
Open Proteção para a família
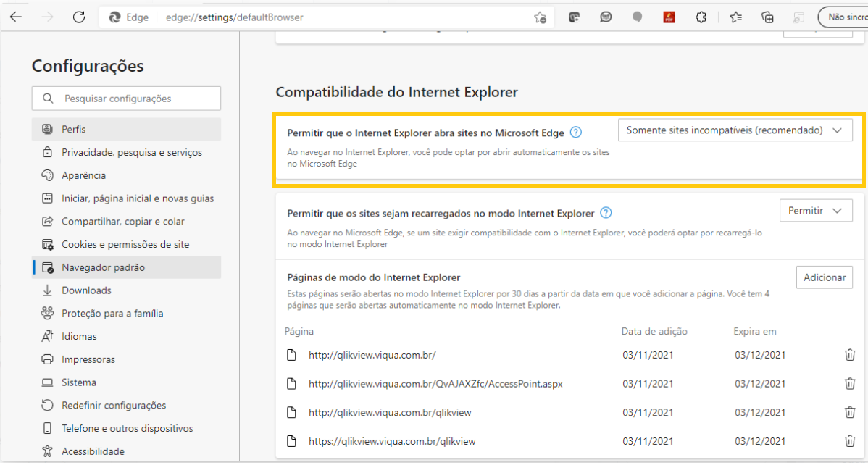(126, 313)
